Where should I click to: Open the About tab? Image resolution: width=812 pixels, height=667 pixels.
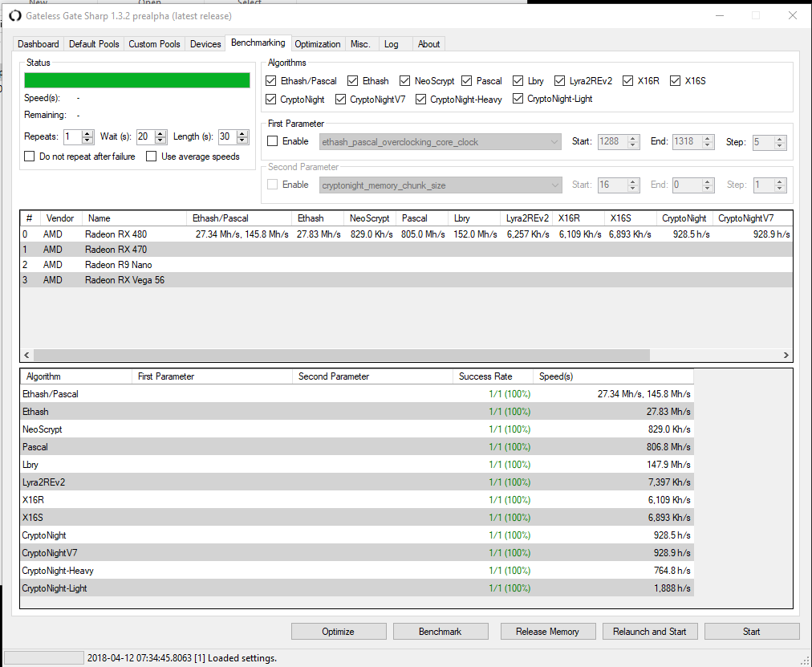pyautogui.click(x=428, y=44)
